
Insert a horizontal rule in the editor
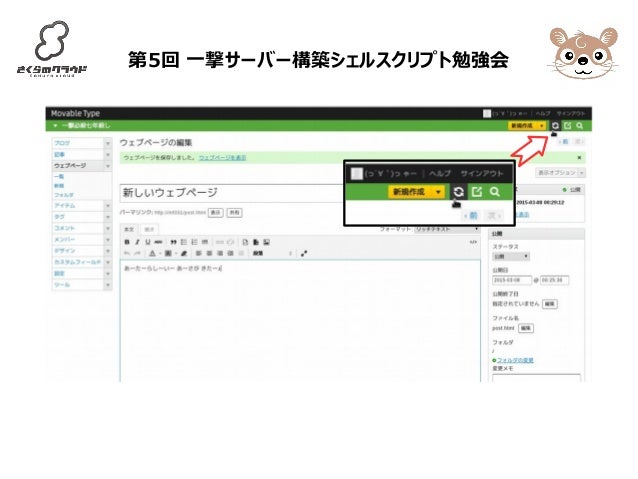[205, 242]
